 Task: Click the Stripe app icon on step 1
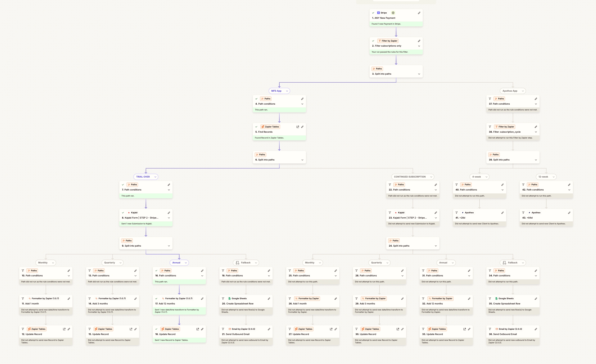pyautogui.click(x=378, y=13)
